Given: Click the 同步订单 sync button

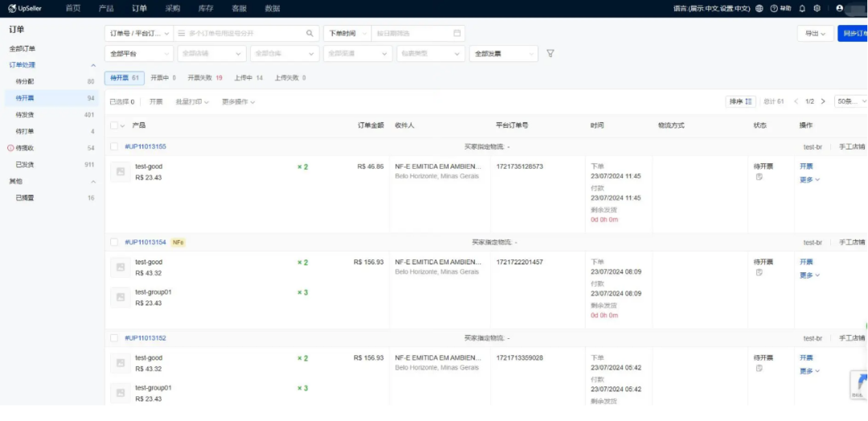Looking at the screenshot, I should coord(853,33).
